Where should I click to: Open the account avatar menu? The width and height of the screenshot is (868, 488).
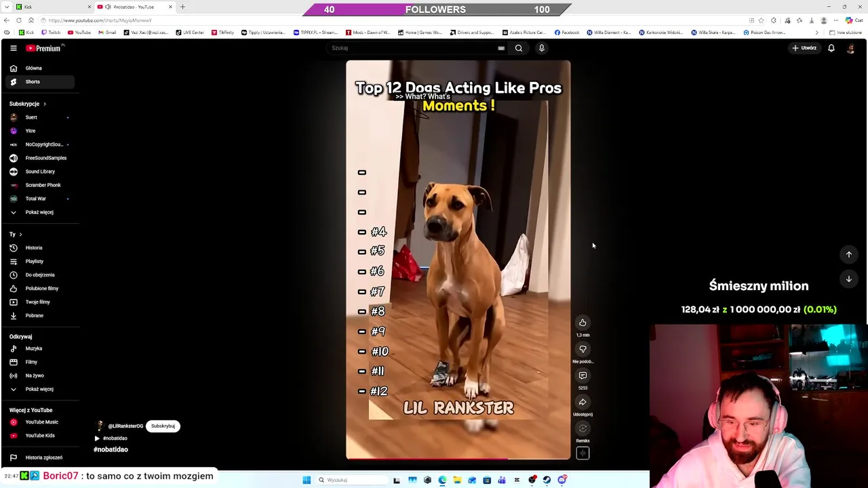(850, 48)
